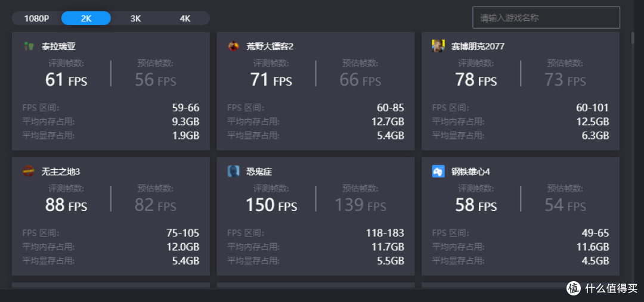Switch to the 1080P resolution tab
This screenshot has width=644, height=302.
pos(36,18)
